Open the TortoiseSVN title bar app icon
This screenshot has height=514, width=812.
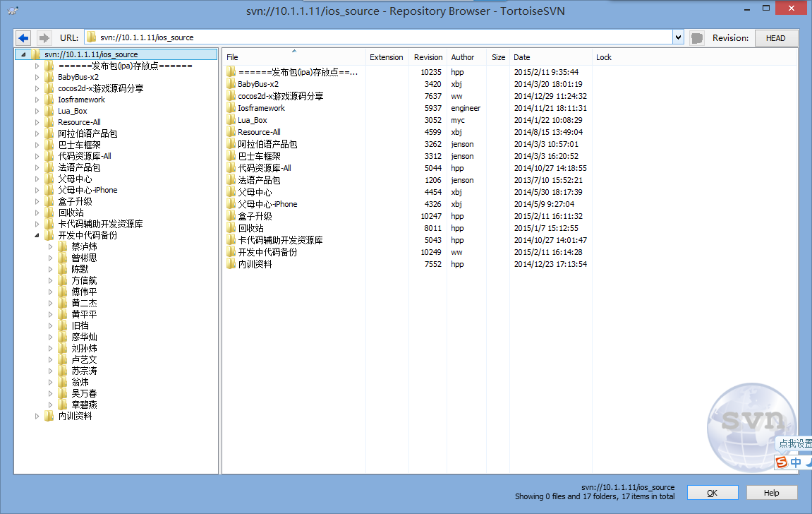[13, 11]
